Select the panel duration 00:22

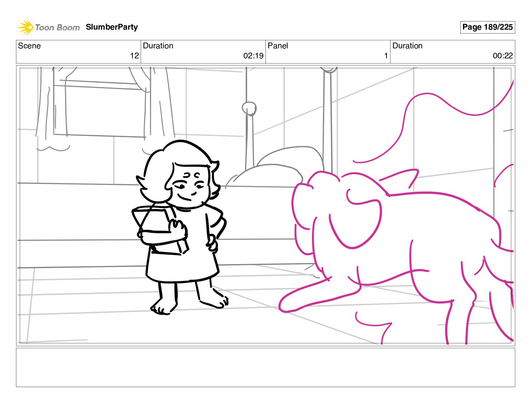tap(503, 56)
